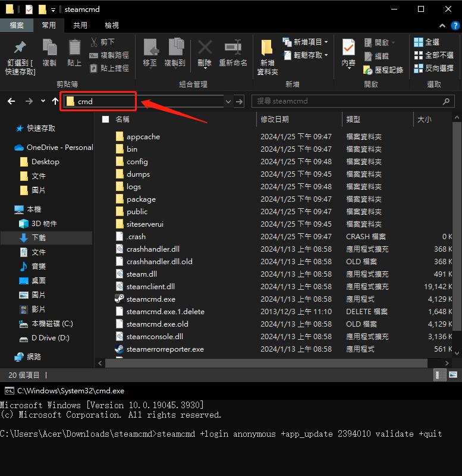Click the Move To (移至) icon

pos(151,48)
